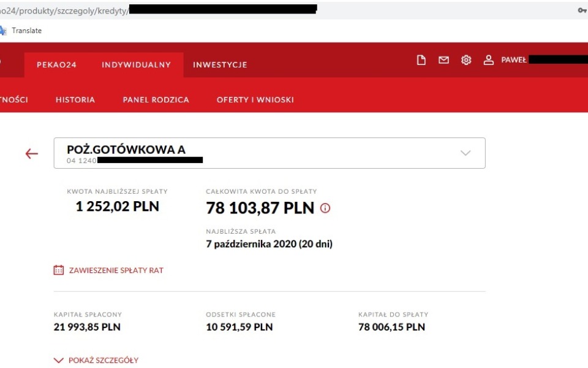Go back using the red arrow
588x368 pixels.
coord(32,154)
